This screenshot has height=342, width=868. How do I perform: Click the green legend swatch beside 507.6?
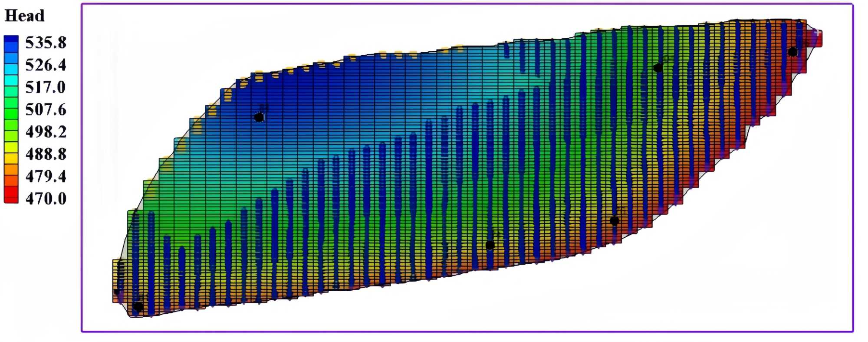point(11,109)
